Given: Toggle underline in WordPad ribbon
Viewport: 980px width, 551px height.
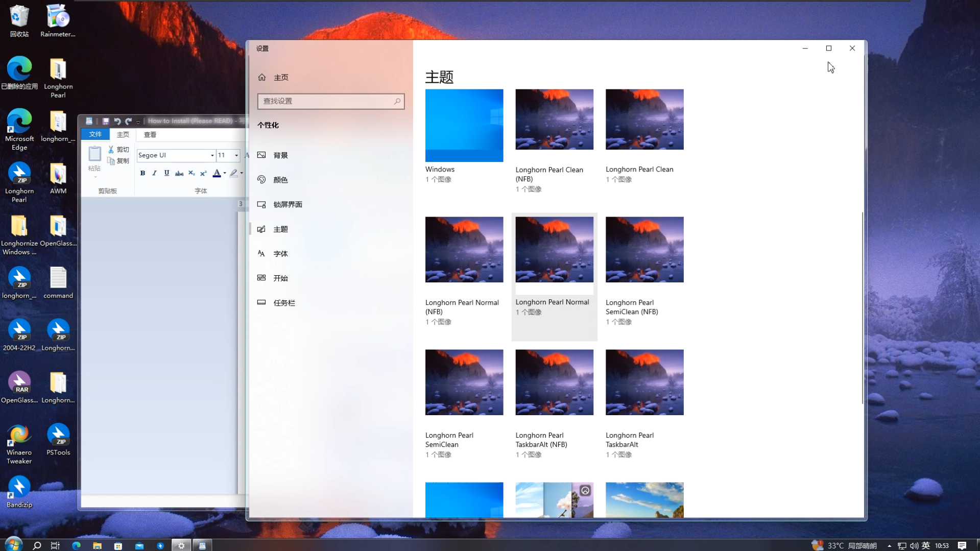Looking at the screenshot, I should pos(166,173).
